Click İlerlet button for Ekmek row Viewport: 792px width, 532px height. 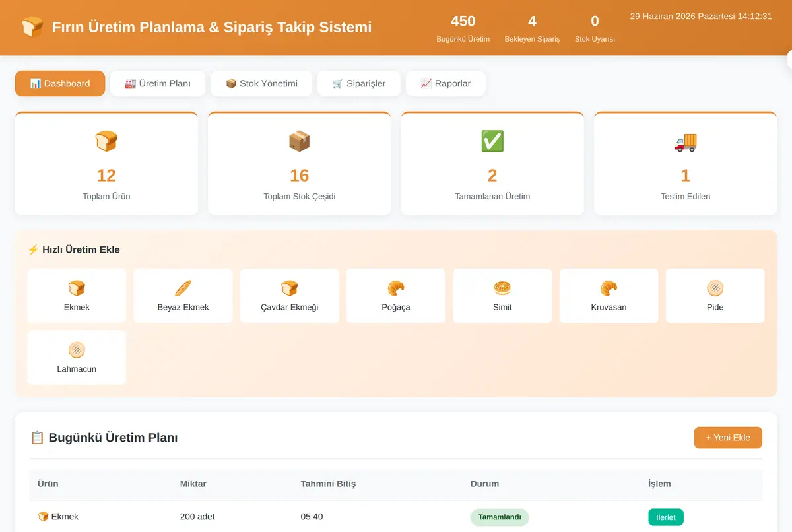click(666, 517)
